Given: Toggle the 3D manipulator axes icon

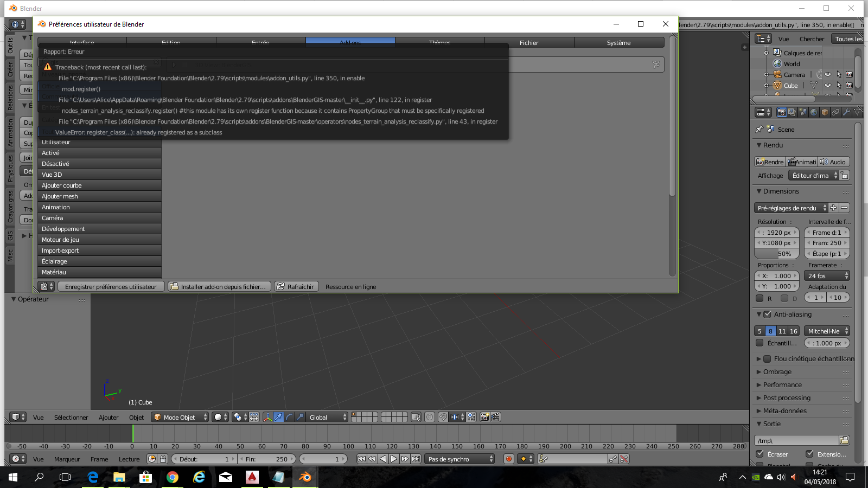Looking at the screenshot, I should [x=267, y=417].
